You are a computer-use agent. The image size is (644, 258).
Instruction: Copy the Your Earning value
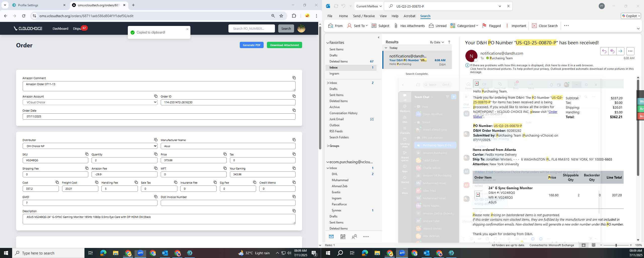[x=294, y=168]
